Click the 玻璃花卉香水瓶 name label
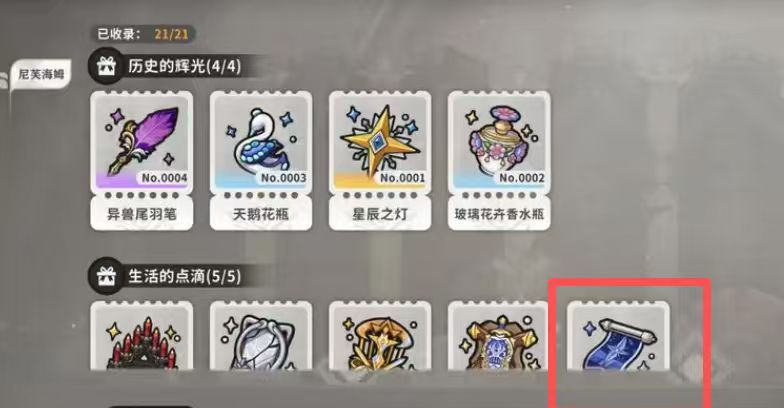784x408 pixels. click(498, 214)
